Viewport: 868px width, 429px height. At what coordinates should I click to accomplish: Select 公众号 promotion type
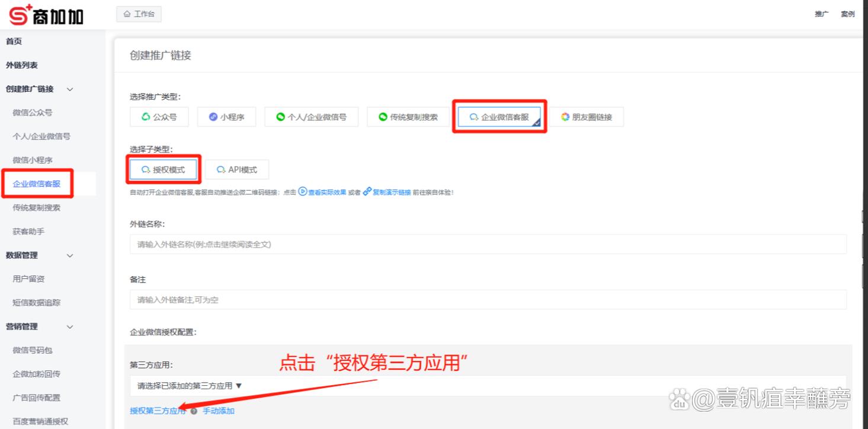159,117
